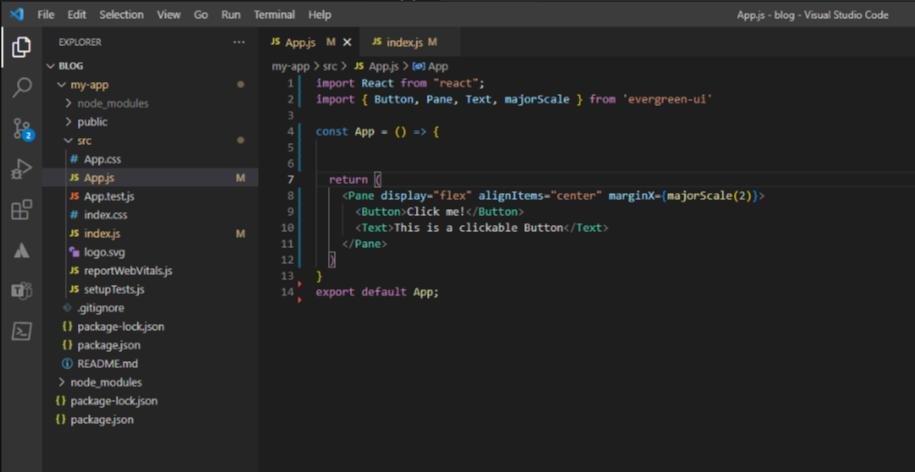Click the Azure icon in activity bar
Viewport: 915px width, 472px height.
[x=21, y=251]
